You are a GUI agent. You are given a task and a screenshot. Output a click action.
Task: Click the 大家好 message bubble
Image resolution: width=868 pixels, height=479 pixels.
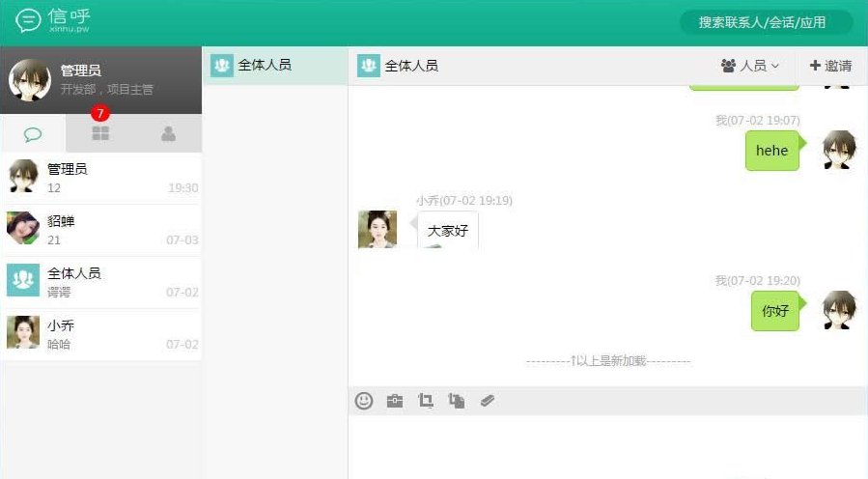[448, 231]
